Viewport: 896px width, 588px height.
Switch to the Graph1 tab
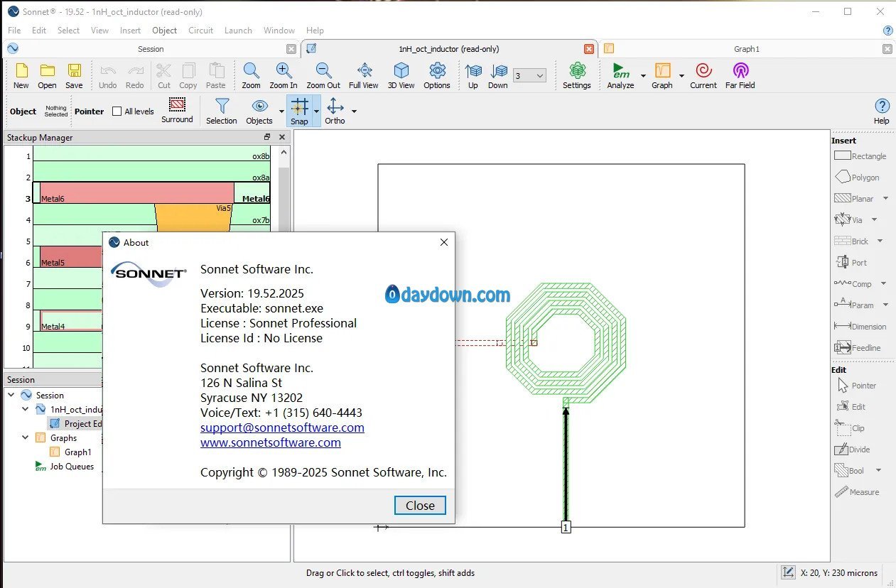click(746, 49)
